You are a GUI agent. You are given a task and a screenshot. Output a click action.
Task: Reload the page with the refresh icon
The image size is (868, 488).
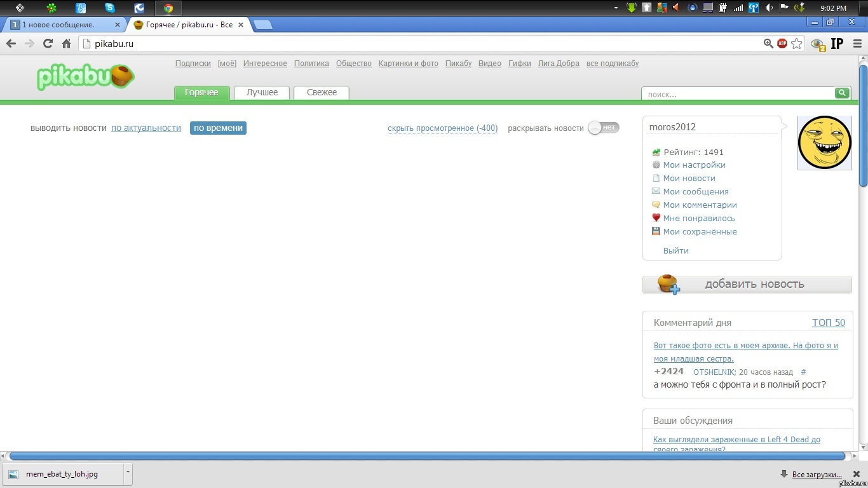48,44
